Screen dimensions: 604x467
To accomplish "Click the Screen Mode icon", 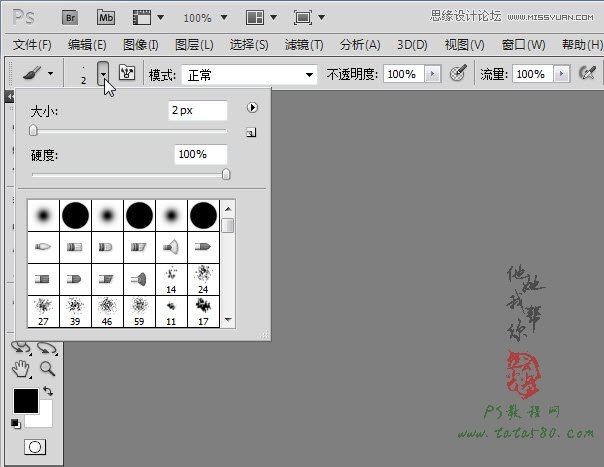I will [303, 18].
